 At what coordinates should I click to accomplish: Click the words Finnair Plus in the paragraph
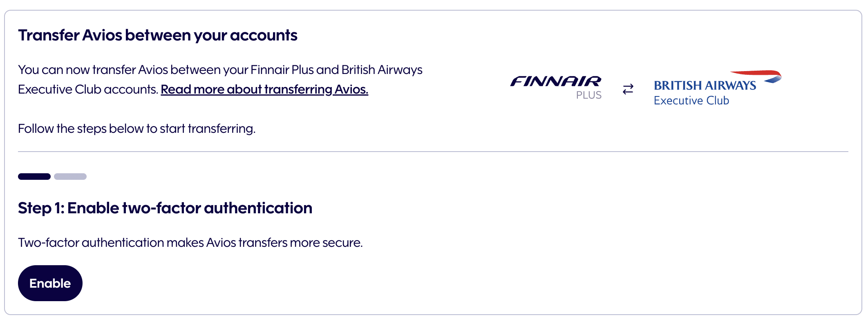[282, 70]
